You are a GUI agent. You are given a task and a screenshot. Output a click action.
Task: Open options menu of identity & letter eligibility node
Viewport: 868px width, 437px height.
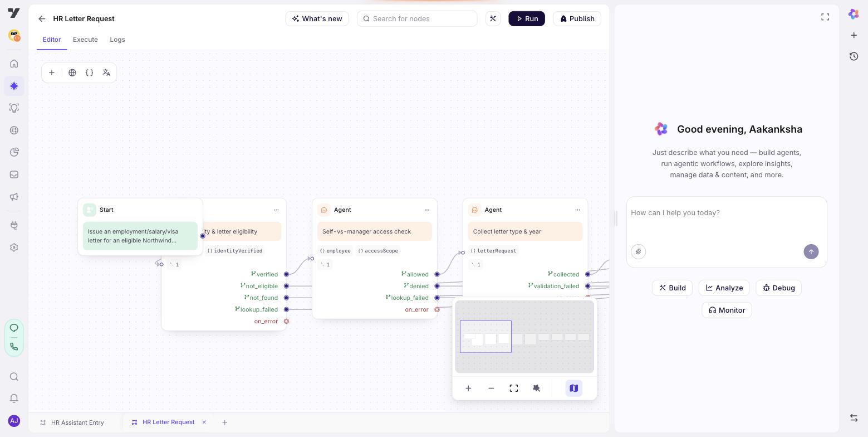click(276, 210)
